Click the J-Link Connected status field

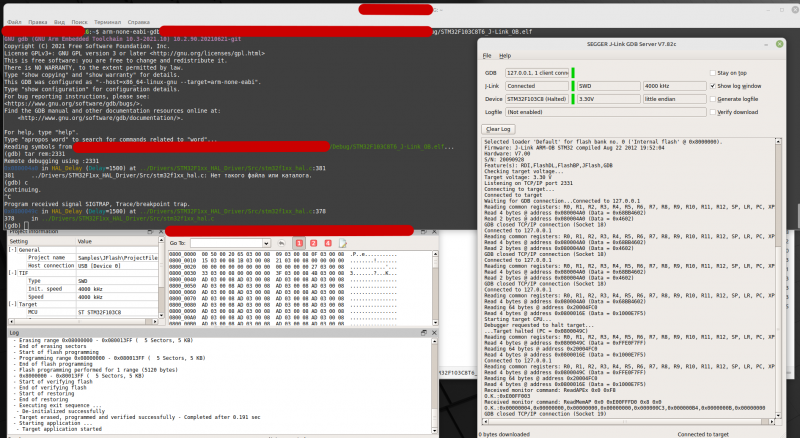[537, 86]
